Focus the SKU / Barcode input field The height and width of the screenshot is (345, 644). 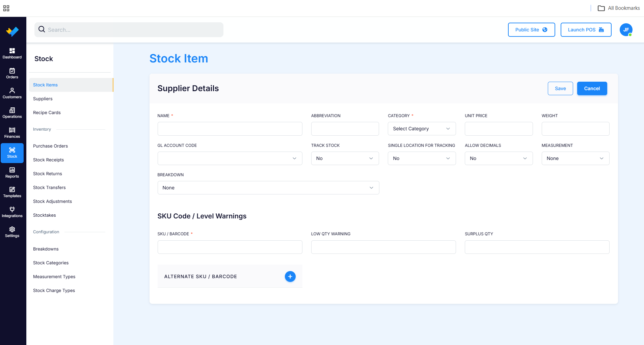pos(230,247)
